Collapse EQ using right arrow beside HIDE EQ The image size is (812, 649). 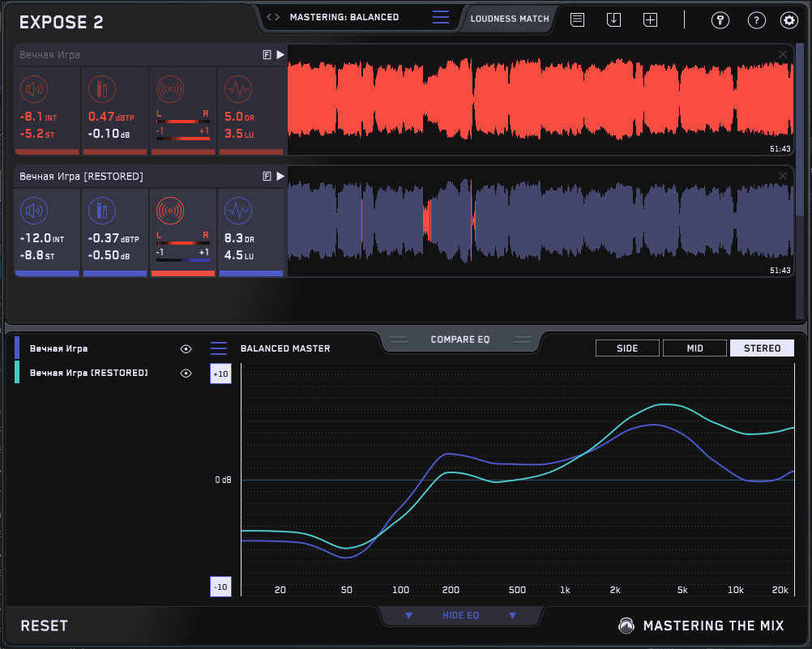tap(512, 615)
